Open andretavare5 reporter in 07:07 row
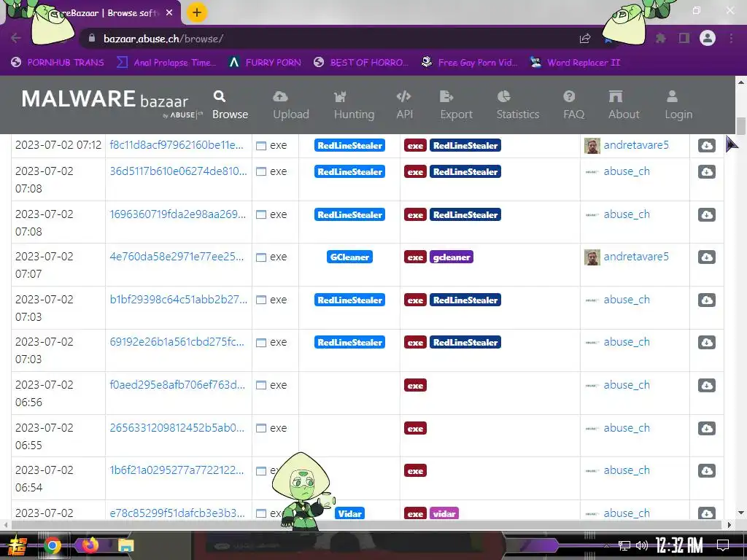Viewport: 747px width, 560px height. click(x=636, y=256)
